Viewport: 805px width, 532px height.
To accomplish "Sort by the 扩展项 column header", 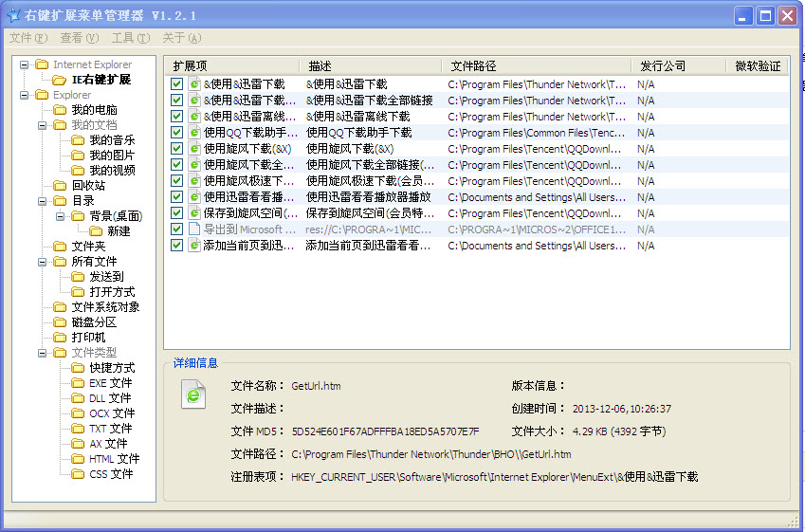I will click(x=232, y=65).
